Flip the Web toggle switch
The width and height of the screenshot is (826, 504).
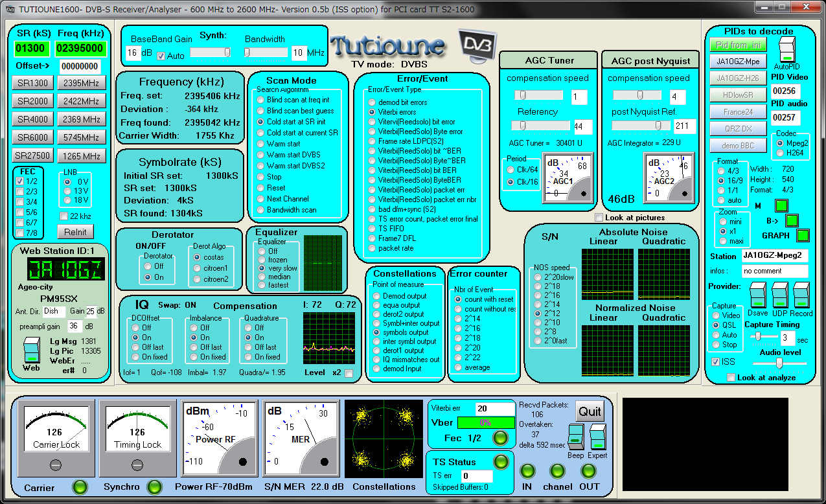point(31,350)
